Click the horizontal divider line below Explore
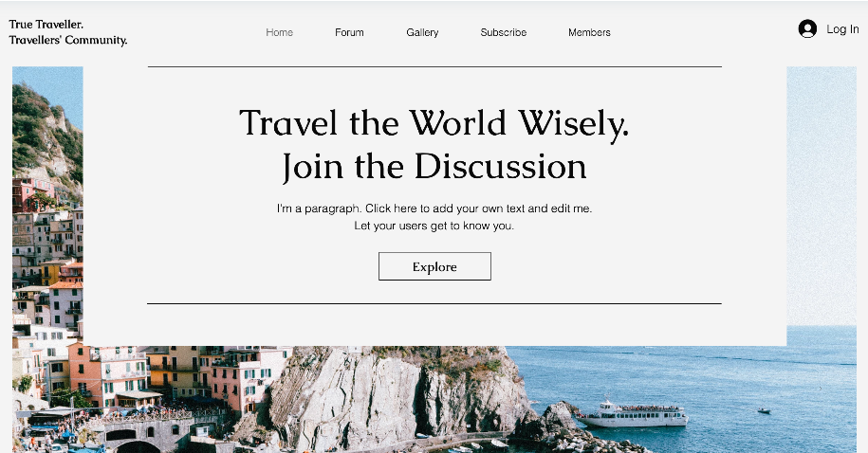Image resolution: width=868 pixels, height=453 pixels. tap(434, 303)
